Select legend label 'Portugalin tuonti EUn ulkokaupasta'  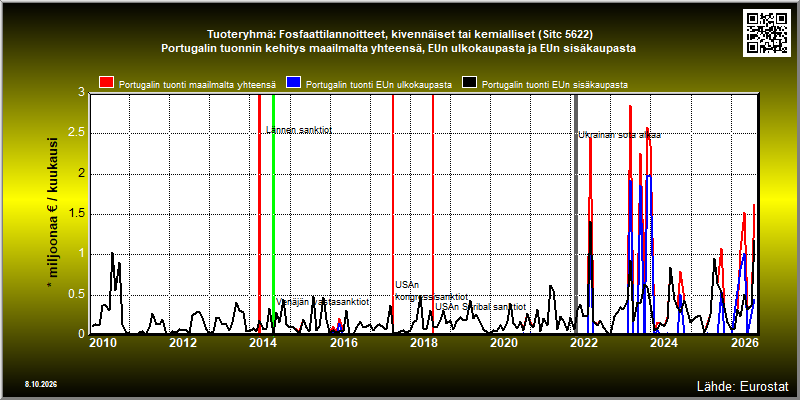click(379, 85)
